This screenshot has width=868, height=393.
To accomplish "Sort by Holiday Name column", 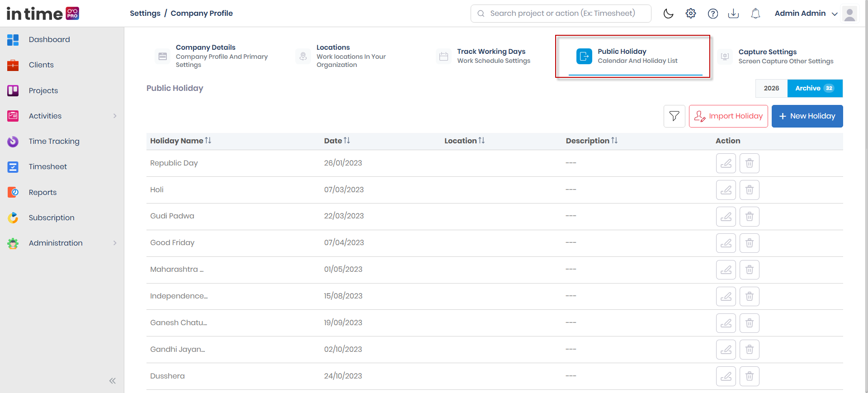I will coord(180,141).
